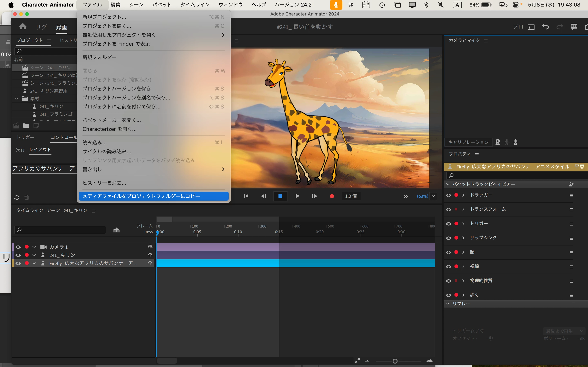This screenshot has width=588, height=367.
Task: Expand the 顔 behavior properties
Action: coord(463,252)
